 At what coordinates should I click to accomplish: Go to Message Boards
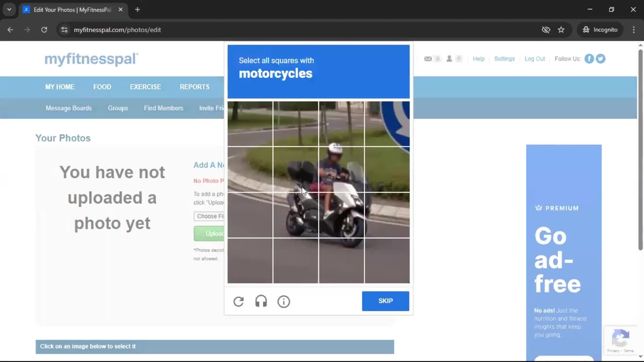pyautogui.click(x=68, y=108)
